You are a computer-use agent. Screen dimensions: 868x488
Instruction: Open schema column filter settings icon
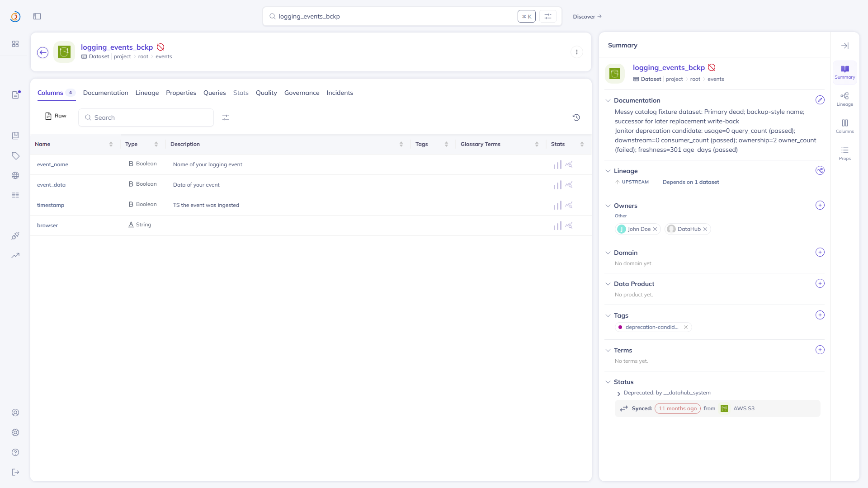click(226, 117)
